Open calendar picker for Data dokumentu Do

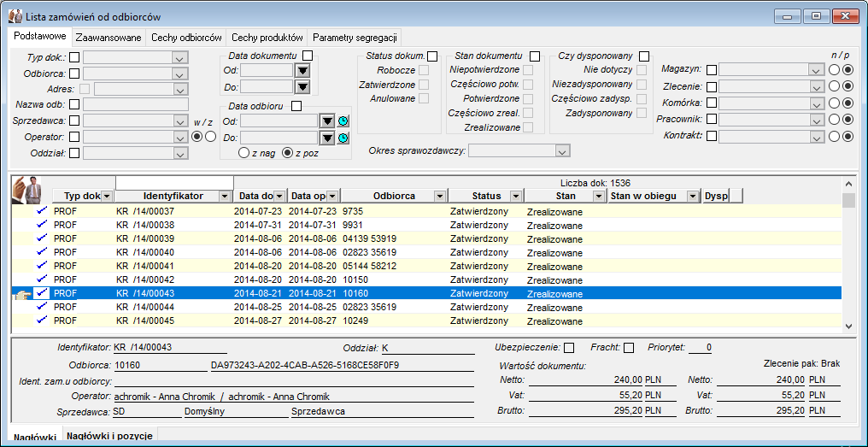[x=302, y=86]
